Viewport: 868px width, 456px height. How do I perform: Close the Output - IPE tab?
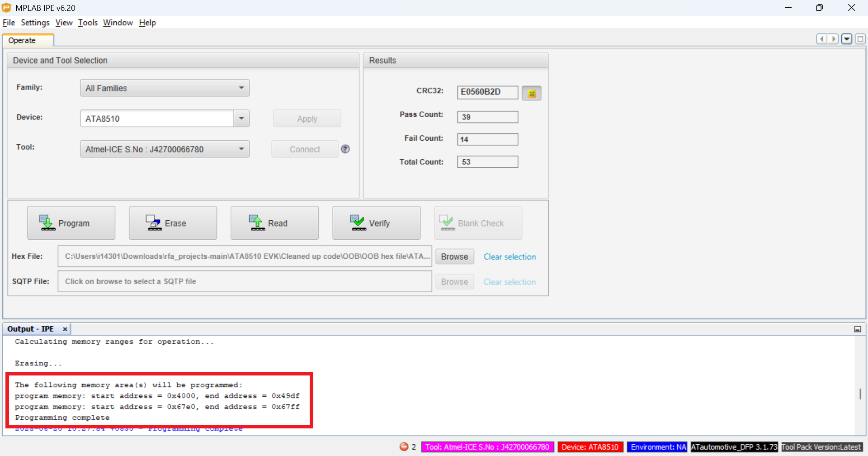coord(65,329)
